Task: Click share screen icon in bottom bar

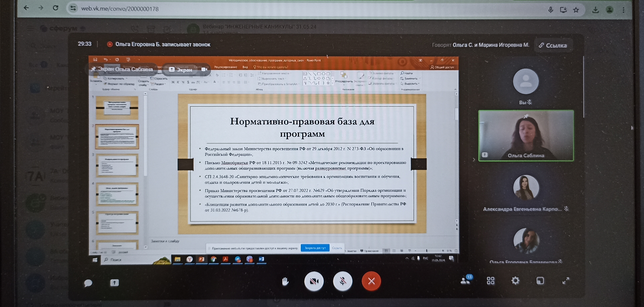Action: [115, 282]
